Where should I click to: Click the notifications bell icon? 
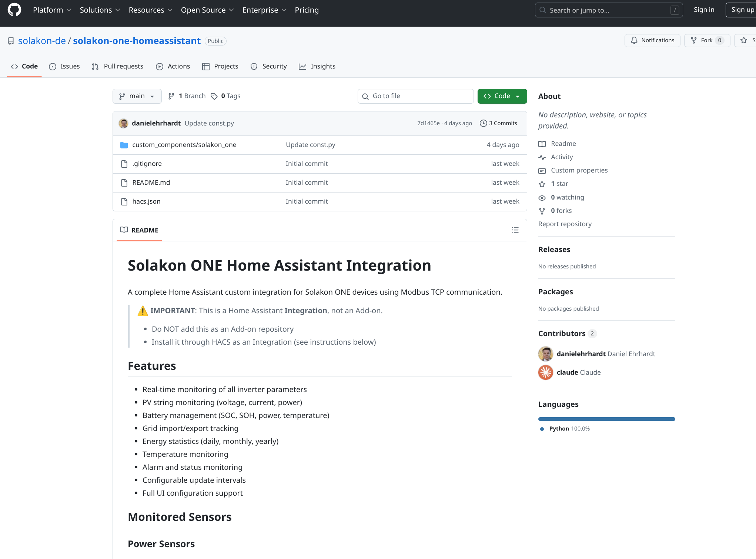(x=634, y=40)
